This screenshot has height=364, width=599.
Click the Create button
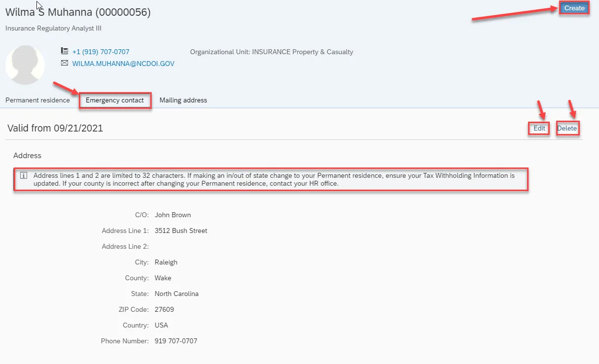[x=574, y=8]
